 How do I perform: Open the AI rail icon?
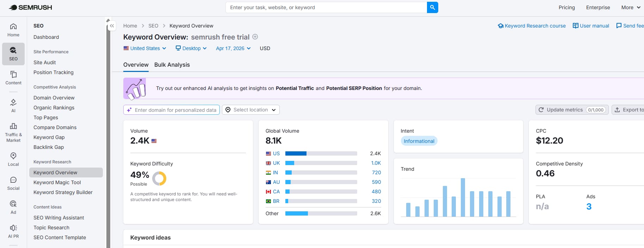point(13,105)
